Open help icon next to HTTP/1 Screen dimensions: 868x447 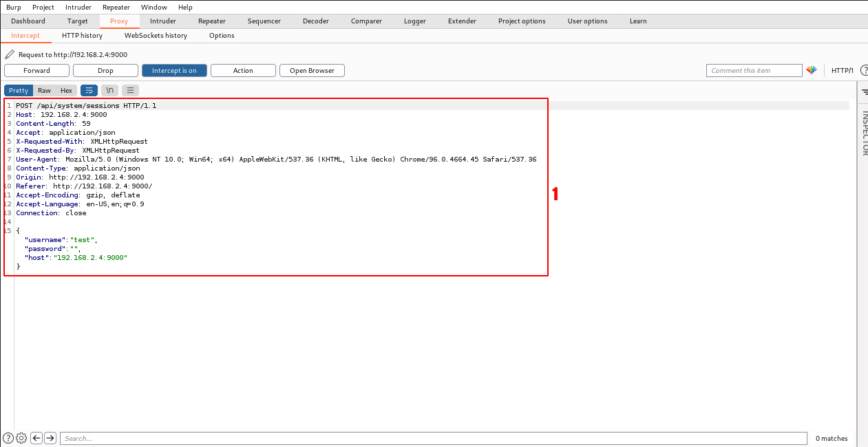[x=864, y=70]
